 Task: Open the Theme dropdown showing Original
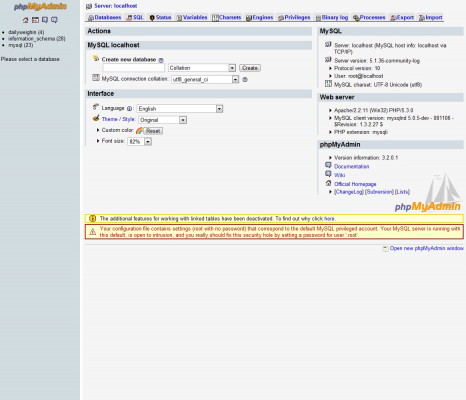tap(163, 120)
